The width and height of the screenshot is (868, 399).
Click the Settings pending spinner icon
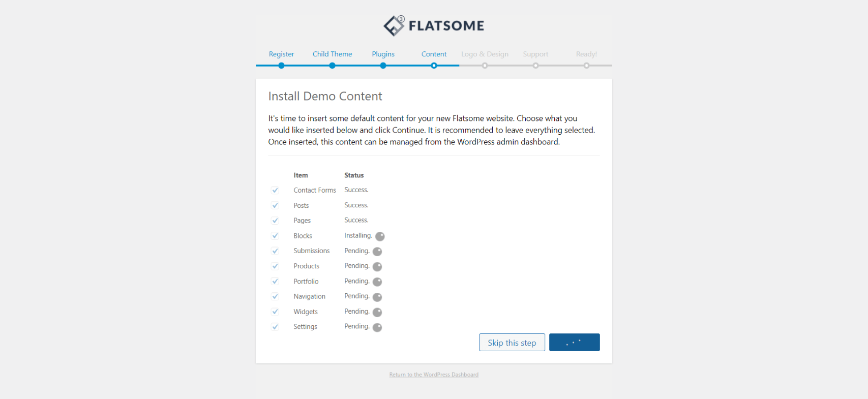(x=377, y=328)
